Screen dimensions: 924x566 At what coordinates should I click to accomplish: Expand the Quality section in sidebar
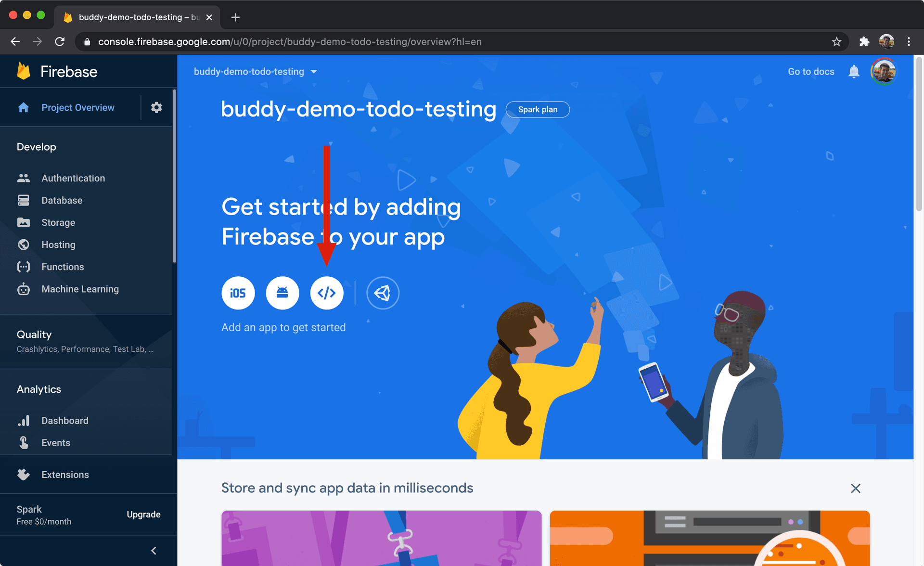click(86, 341)
